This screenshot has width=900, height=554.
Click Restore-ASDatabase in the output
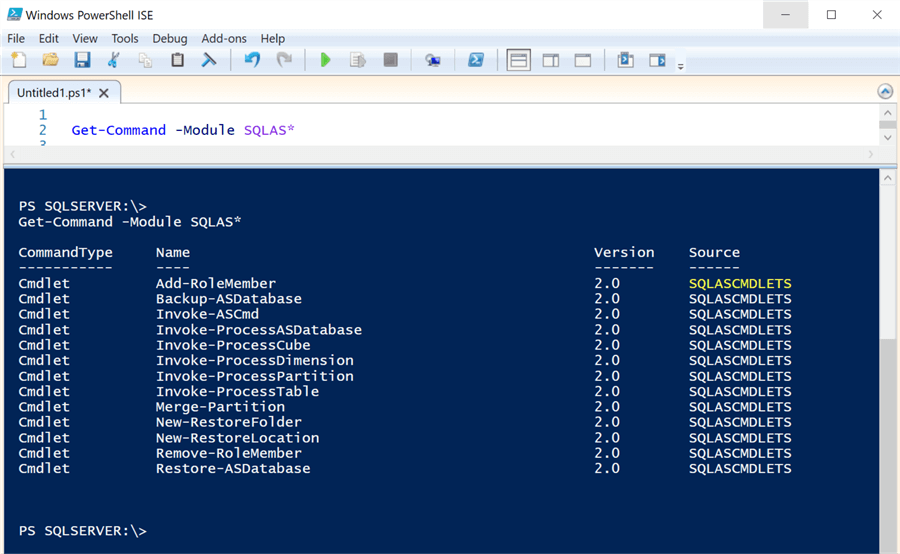coord(233,468)
